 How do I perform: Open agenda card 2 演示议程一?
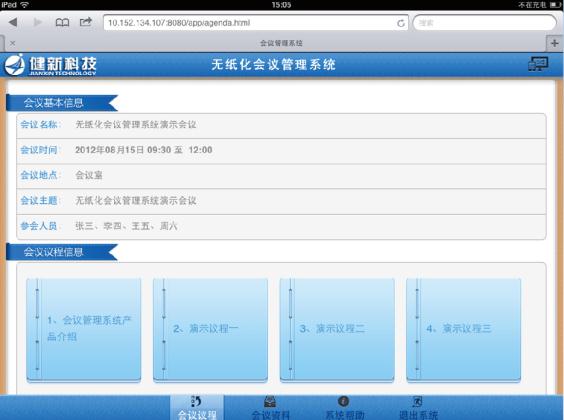[210, 330]
